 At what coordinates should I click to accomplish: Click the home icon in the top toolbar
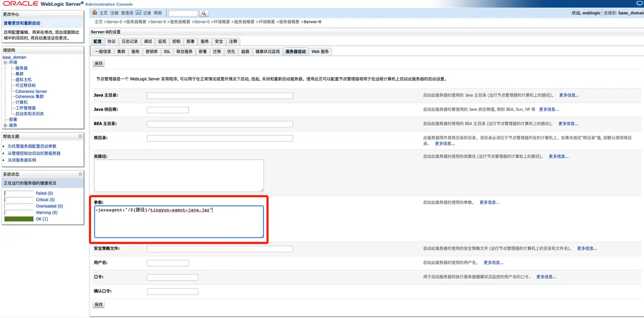click(94, 13)
